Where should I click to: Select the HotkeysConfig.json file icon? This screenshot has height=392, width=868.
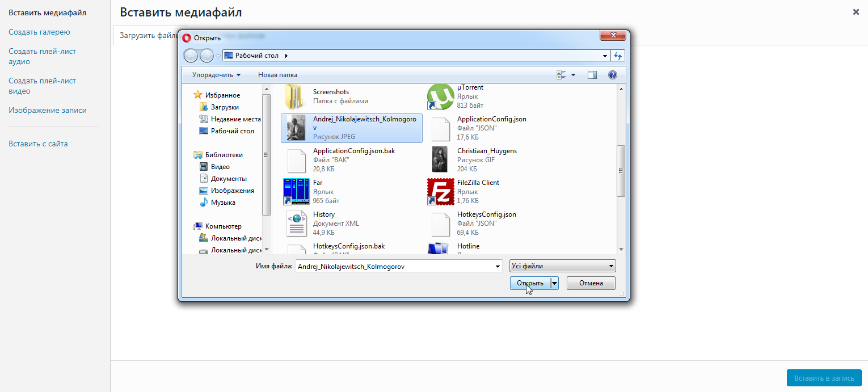[440, 224]
